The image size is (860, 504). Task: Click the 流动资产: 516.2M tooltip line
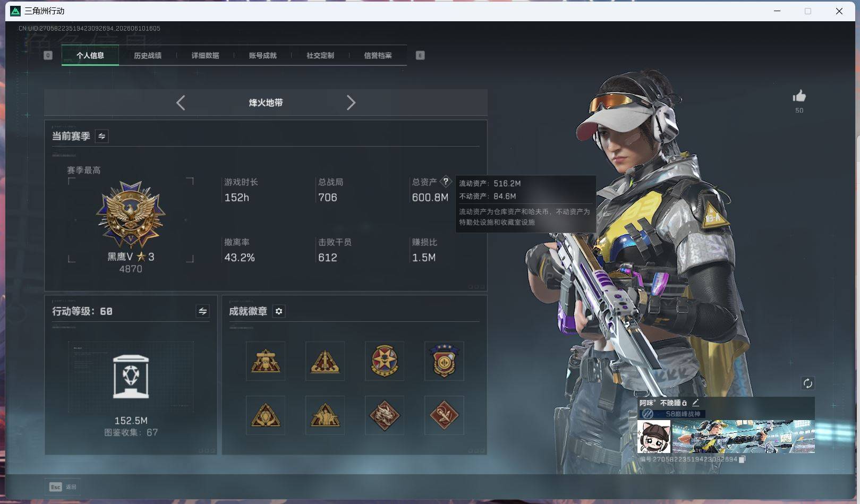click(490, 183)
